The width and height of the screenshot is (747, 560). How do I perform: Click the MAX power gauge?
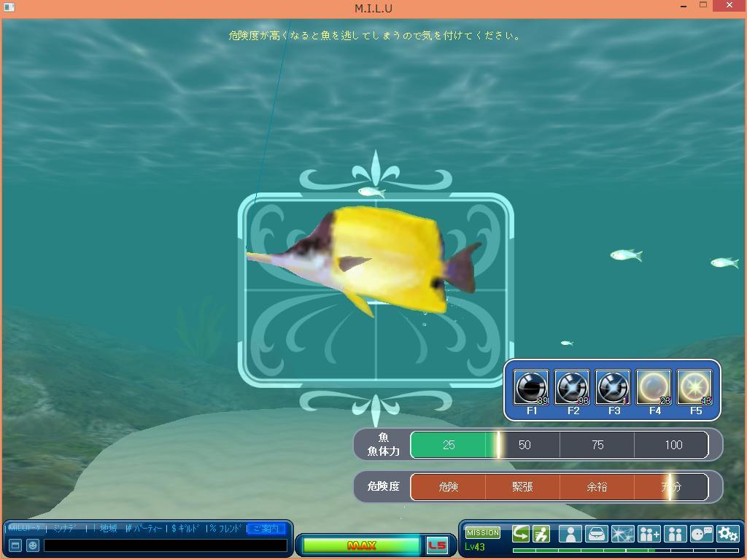361,545
